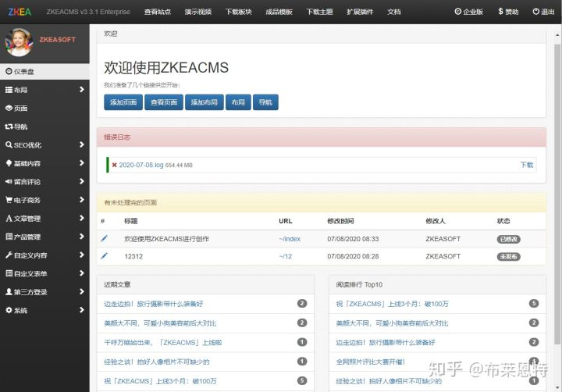Download the error log via 下载

pos(527,165)
